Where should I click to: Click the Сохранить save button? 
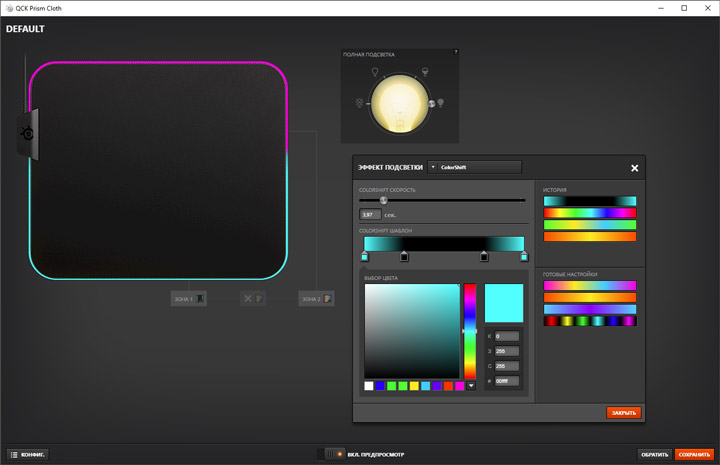pos(694,454)
